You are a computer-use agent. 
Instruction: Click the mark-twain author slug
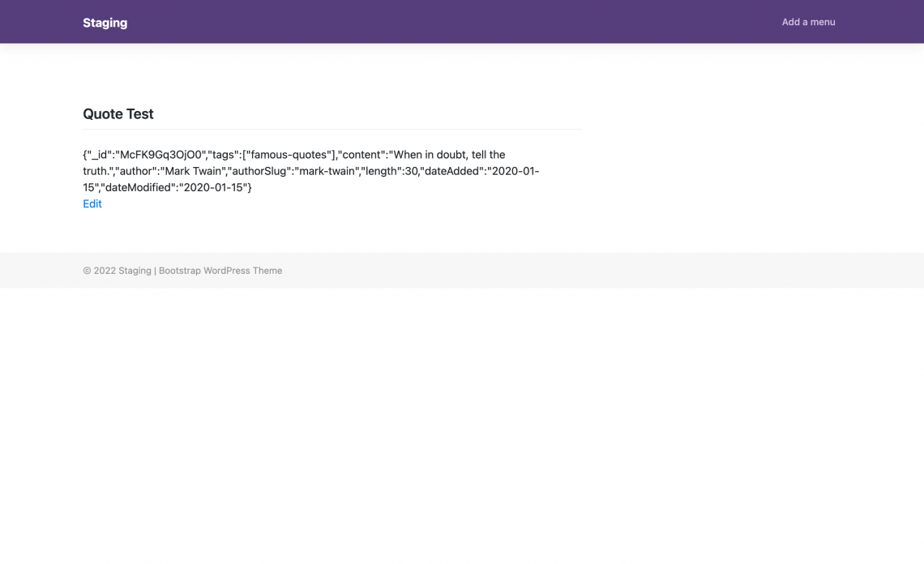point(327,170)
